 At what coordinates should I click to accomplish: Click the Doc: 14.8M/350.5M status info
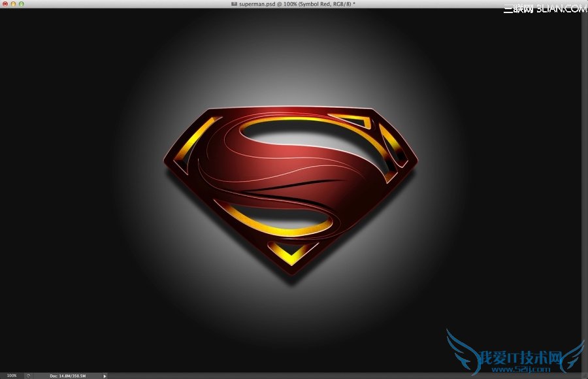(x=68, y=376)
